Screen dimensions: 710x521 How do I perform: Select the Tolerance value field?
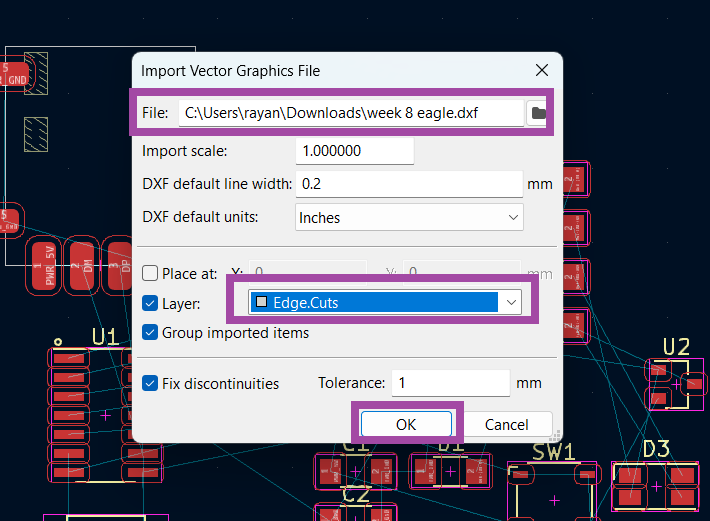pyautogui.click(x=451, y=383)
